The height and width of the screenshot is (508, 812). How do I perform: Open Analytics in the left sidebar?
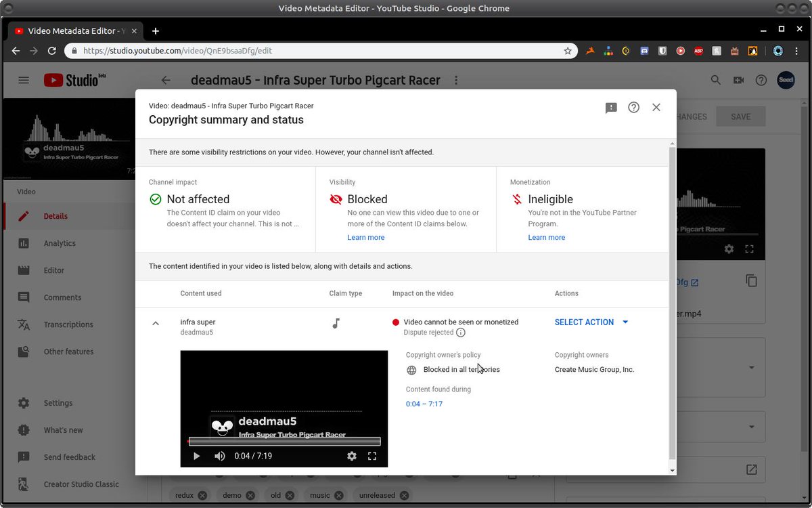click(69, 243)
